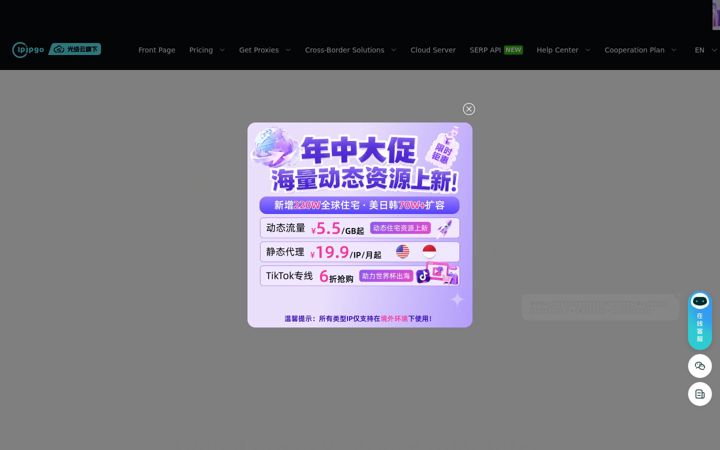Click the 动态住宅资源上新 purple tag
Screen dimensions: 720x450
400,228
